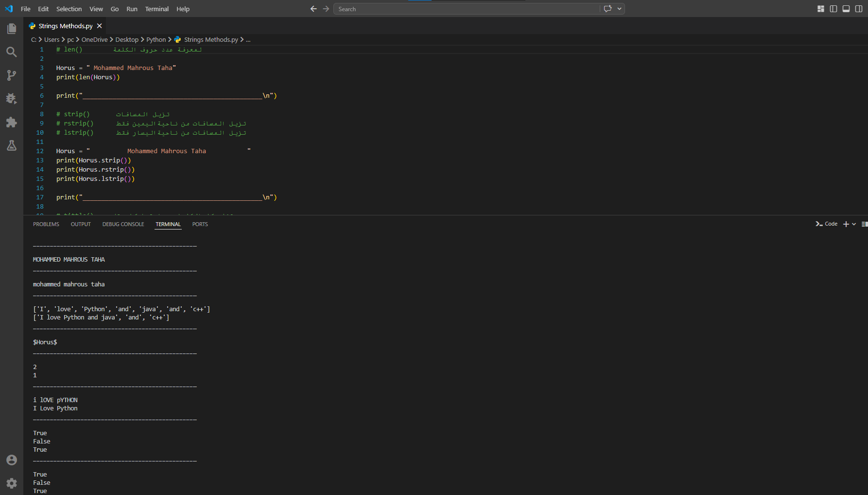
Task: Open the Go menu
Action: 115,9
